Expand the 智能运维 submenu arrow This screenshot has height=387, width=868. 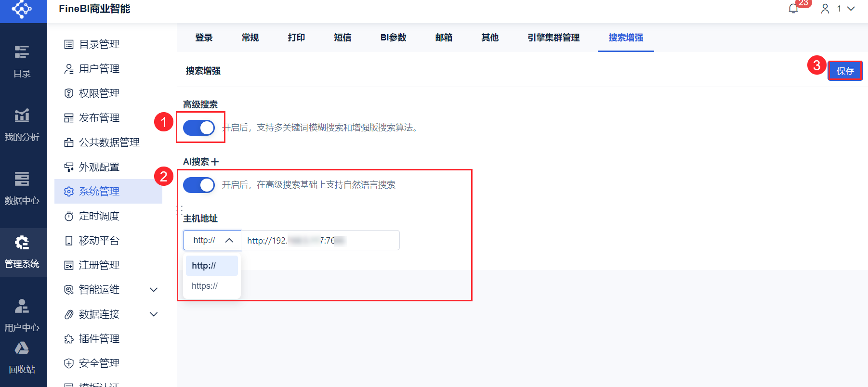154,290
